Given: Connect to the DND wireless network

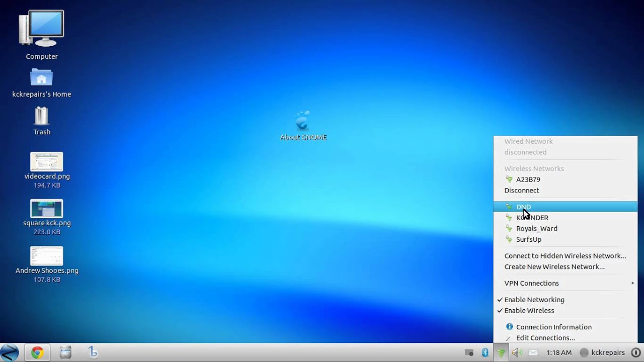Looking at the screenshot, I should point(566,207).
